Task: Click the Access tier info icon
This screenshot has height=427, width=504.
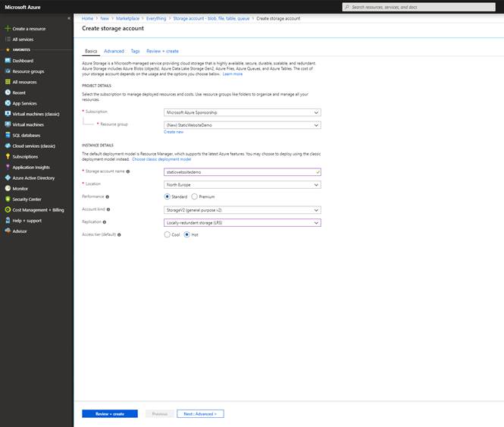Action: click(x=119, y=234)
